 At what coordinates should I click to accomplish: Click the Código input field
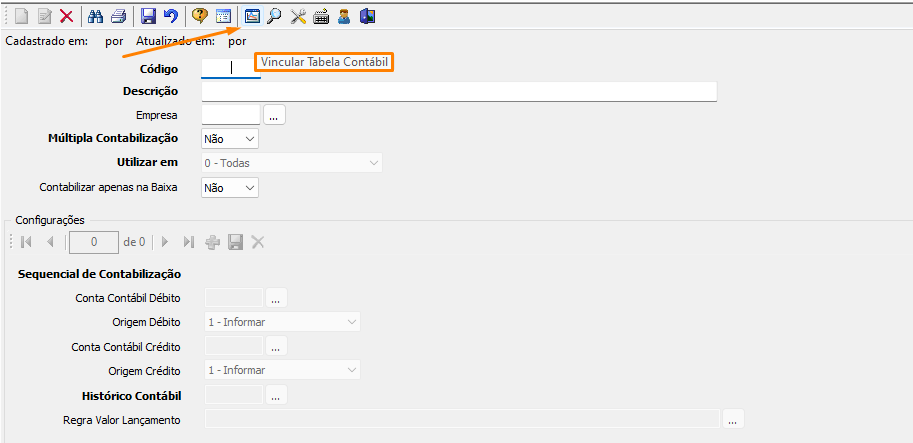pyautogui.click(x=231, y=68)
